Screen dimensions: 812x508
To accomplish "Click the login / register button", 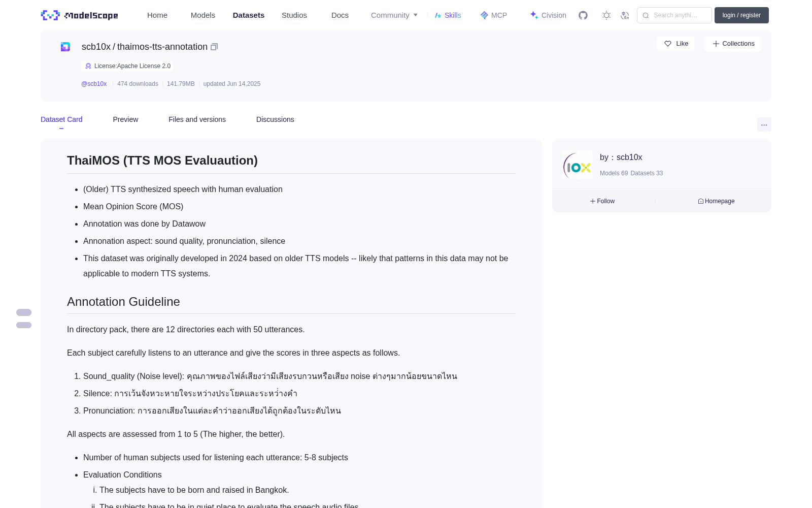I will (x=741, y=15).
